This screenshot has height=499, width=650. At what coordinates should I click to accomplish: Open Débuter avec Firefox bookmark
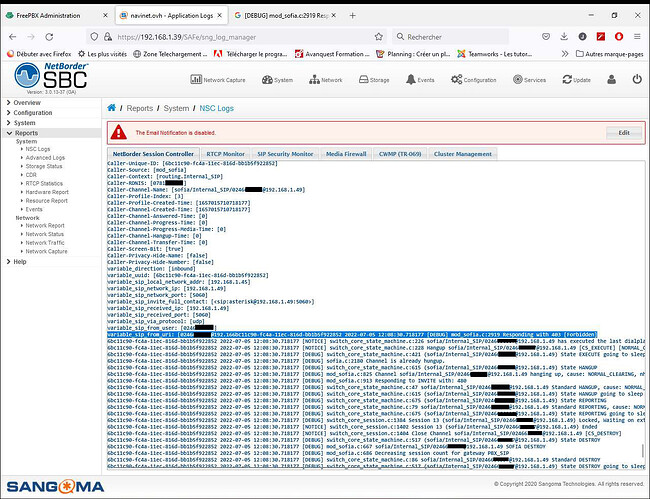(39, 54)
